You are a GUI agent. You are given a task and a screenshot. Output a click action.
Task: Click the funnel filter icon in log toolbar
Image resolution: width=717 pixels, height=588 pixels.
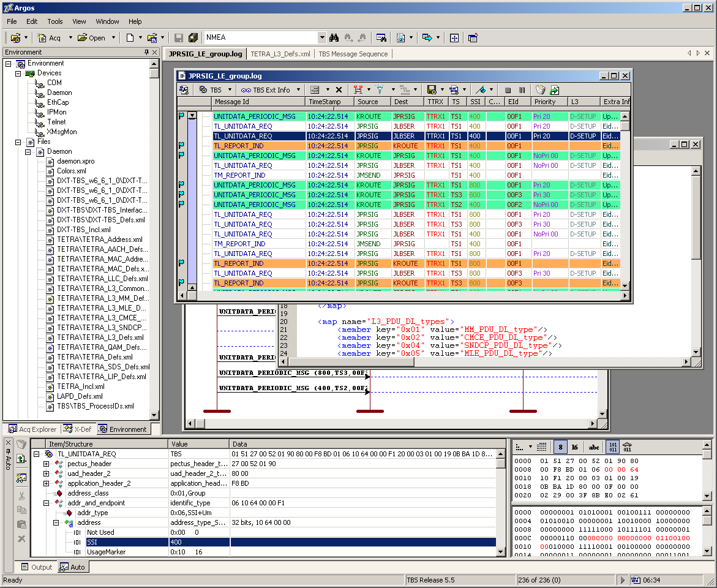[x=380, y=90]
